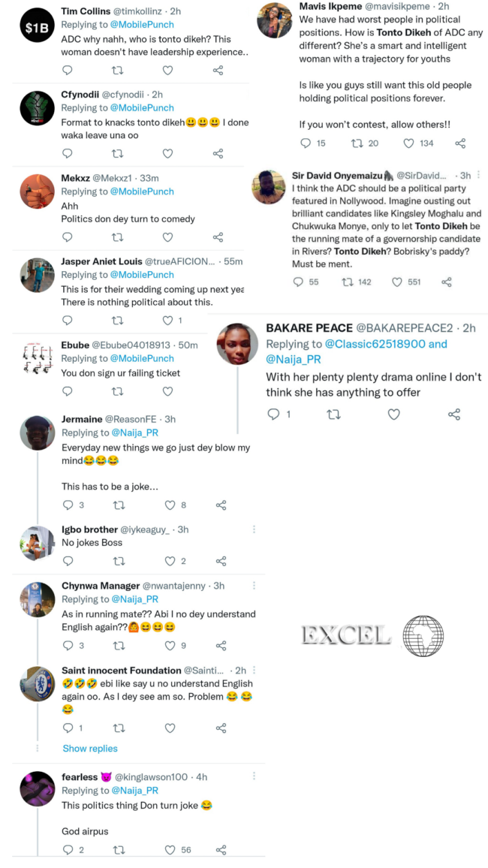Toggle like on Jasper Aniet Louis's wedding comment
Viewport: 488px width, 868px height.
click(x=167, y=321)
